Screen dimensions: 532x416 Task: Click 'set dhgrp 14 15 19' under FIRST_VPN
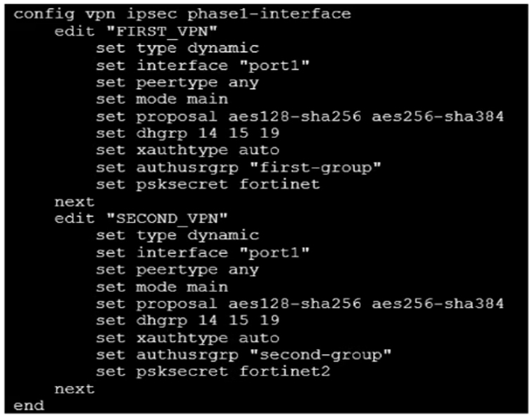[188, 133]
